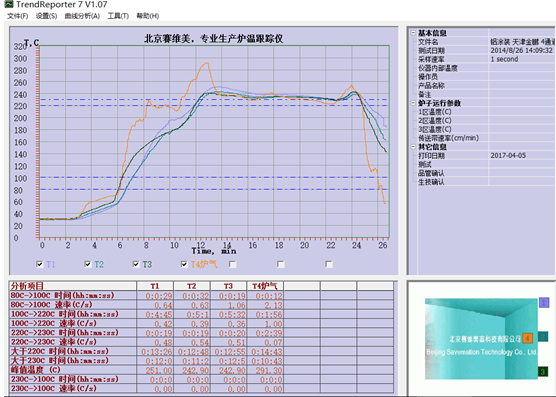Uncheck the T3 curve checkbox
Image resolution: width=556 pixels, height=397 pixels.
point(136,264)
